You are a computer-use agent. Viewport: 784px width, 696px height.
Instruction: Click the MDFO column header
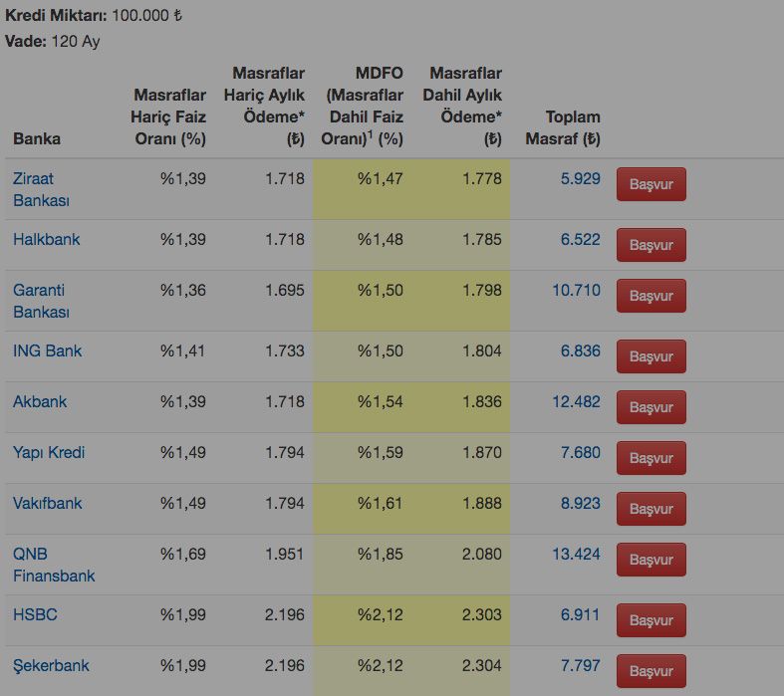point(364,106)
